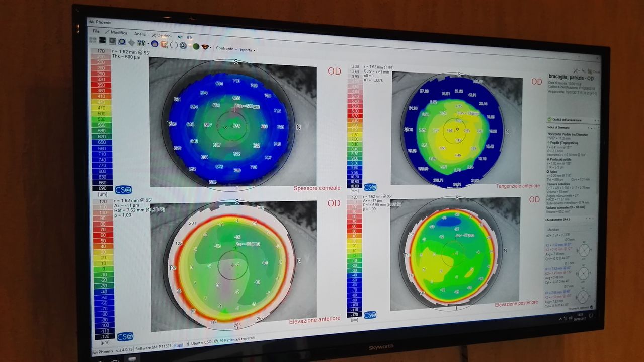Click the Pupil link in the status bar
This screenshot has width=644, height=362.
(x=178, y=345)
